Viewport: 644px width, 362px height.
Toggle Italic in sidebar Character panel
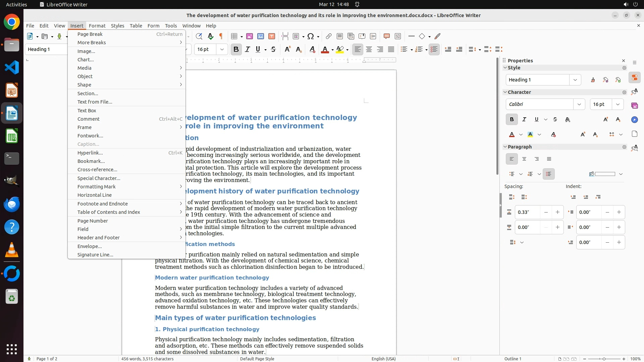pyautogui.click(x=524, y=119)
